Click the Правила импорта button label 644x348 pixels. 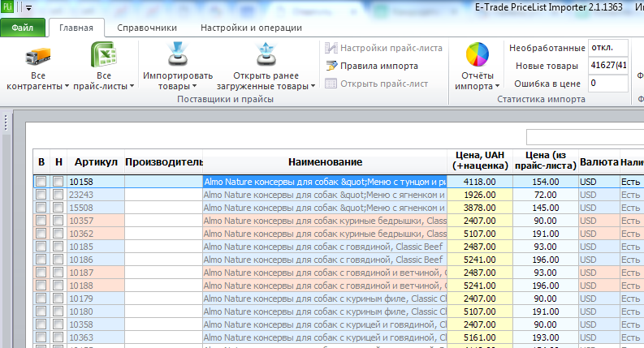(x=379, y=66)
